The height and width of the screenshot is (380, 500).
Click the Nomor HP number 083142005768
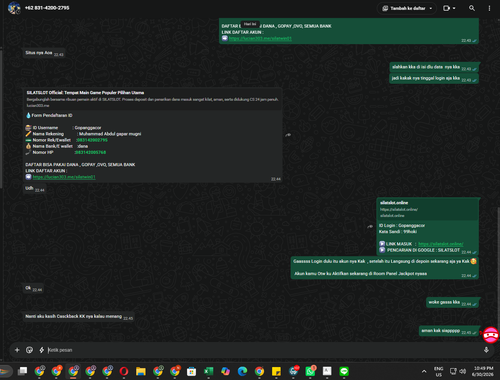90,152
